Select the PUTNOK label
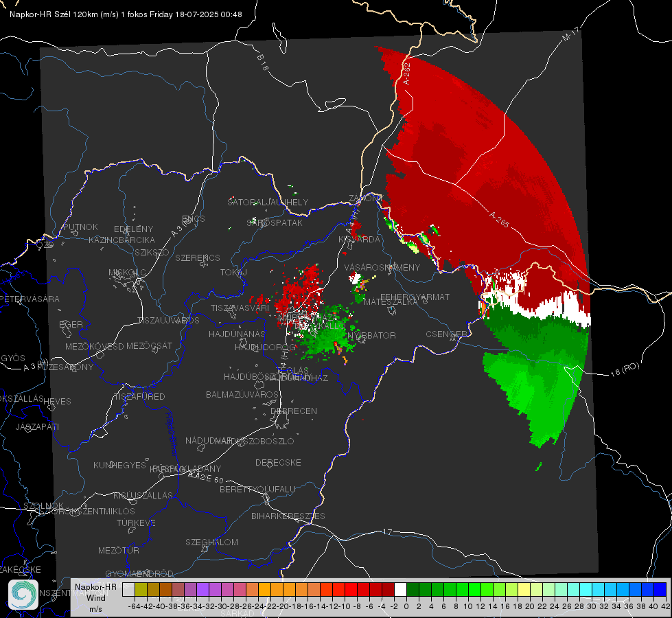 [80, 227]
